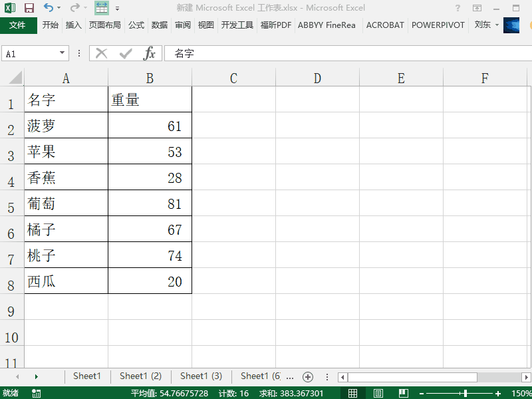532x399 pixels.
Task: Open the Undo history dropdown arrow
Action: pos(59,8)
